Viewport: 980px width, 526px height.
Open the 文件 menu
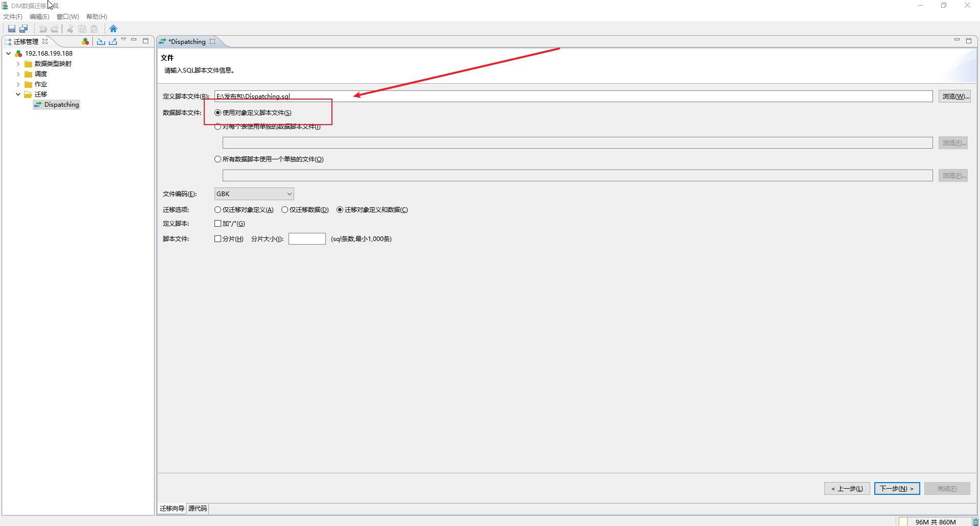tap(13, 17)
